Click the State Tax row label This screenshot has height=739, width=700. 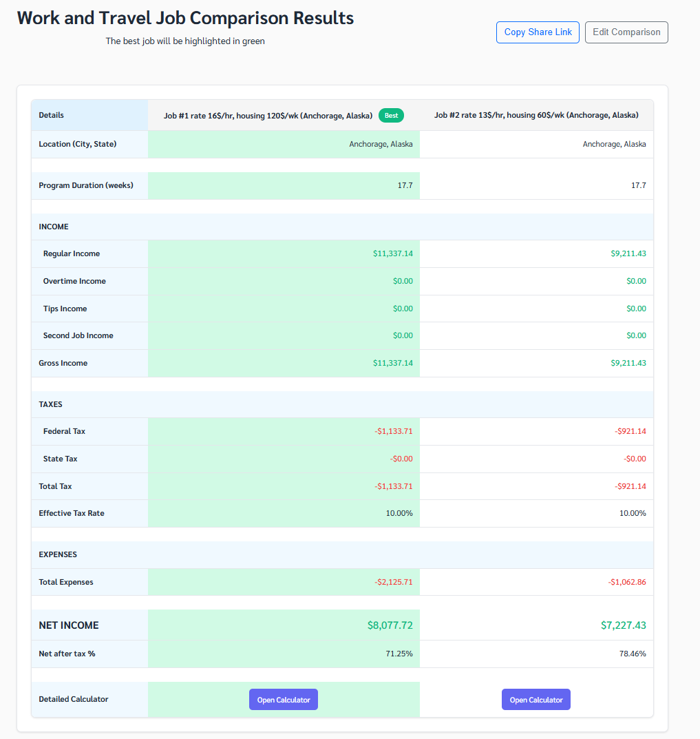61,459
